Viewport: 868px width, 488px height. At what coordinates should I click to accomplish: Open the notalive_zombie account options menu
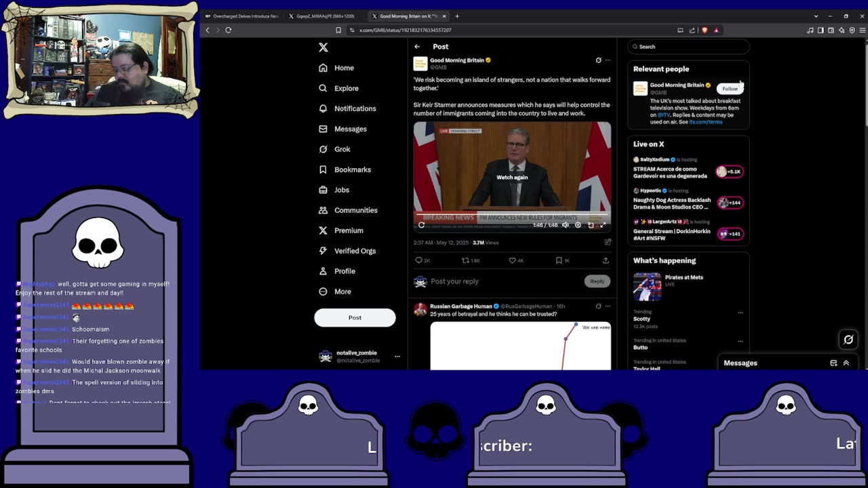(x=397, y=357)
